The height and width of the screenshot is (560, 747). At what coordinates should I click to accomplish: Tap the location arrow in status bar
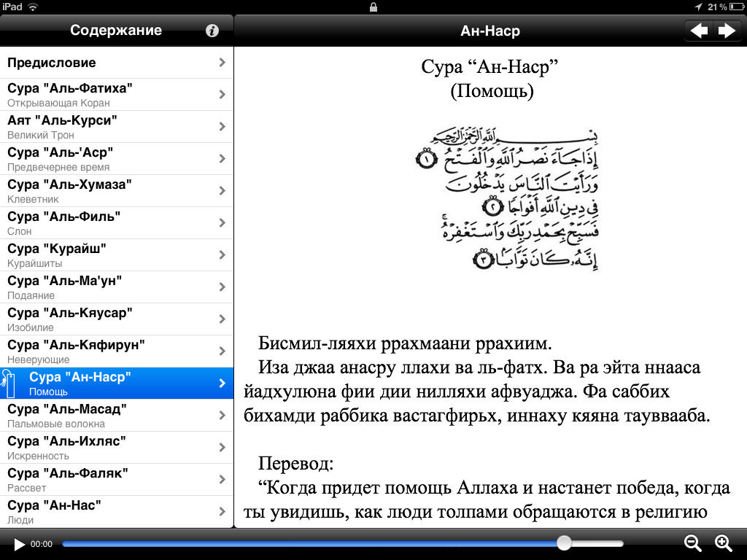[x=698, y=7]
